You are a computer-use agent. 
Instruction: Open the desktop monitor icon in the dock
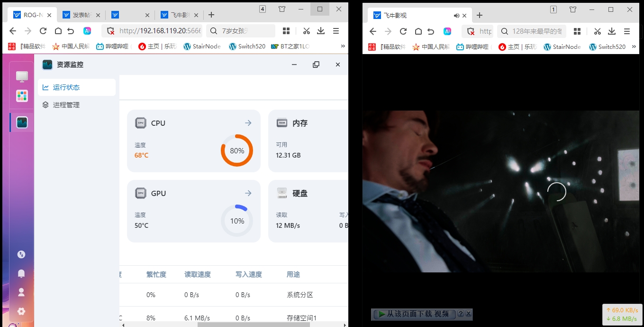[x=22, y=76]
